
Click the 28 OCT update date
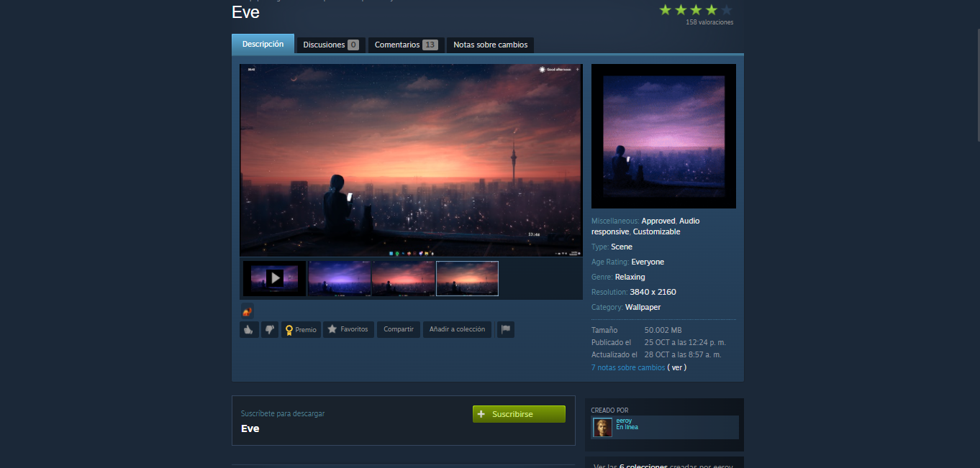683,354
